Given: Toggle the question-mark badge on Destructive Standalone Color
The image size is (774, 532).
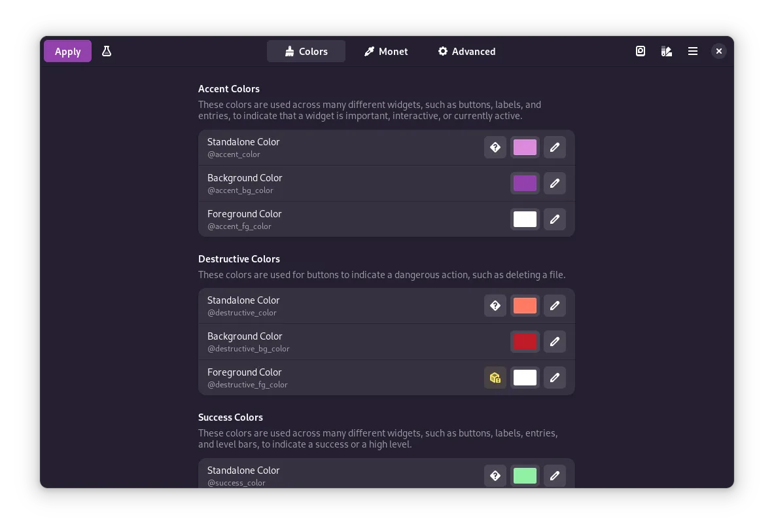Looking at the screenshot, I should 495,306.
